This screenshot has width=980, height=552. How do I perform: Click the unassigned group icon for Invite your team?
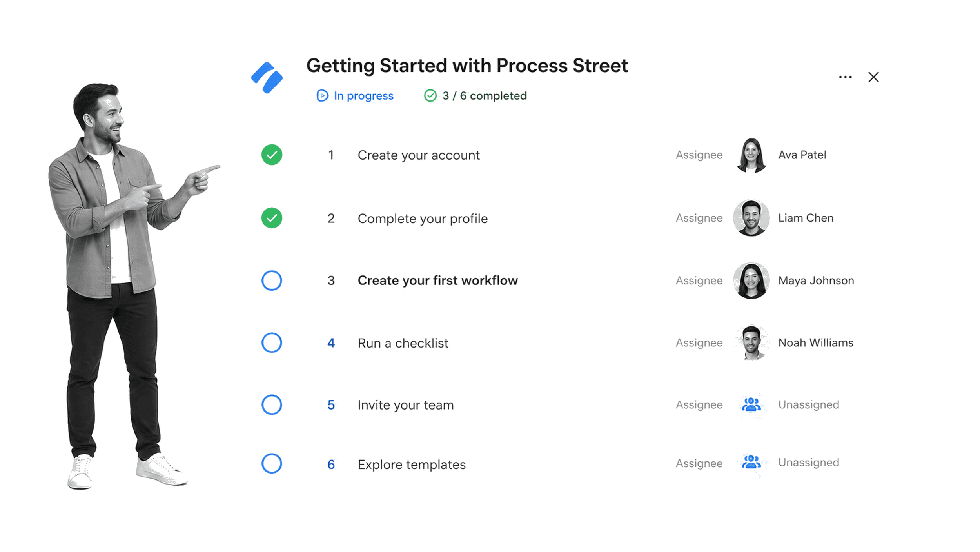[751, 404]
